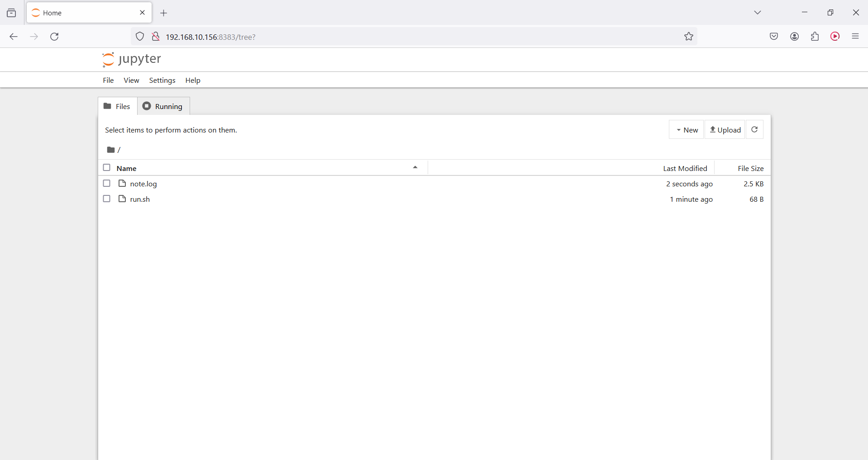Click the address bar URL
The width and height of the screenshot is (868, 460).
210,37
